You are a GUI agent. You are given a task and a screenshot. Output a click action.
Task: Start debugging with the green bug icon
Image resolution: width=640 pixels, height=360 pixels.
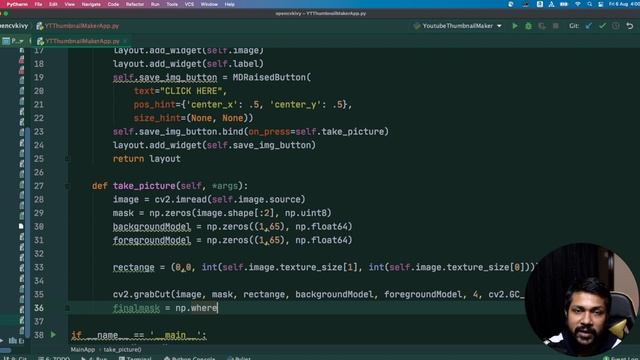(529, 26)
